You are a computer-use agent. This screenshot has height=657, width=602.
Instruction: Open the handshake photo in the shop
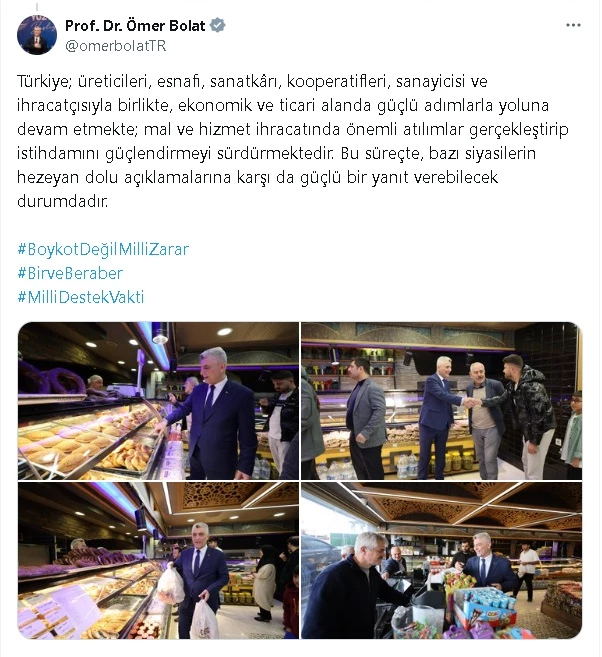coord(442,401)
